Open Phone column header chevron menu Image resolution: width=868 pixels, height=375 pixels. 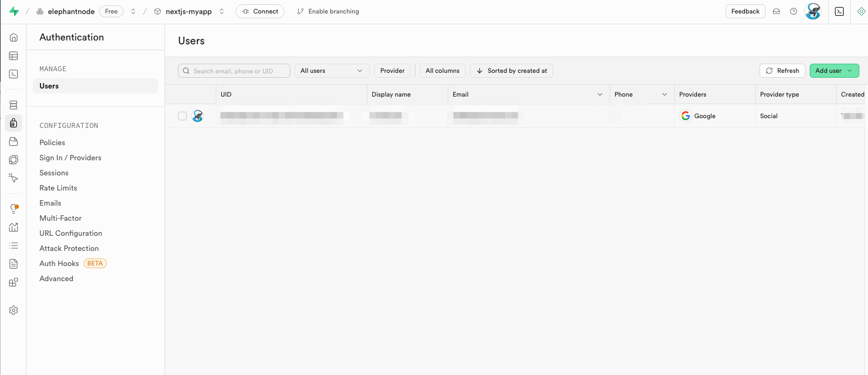coord(665,94)
